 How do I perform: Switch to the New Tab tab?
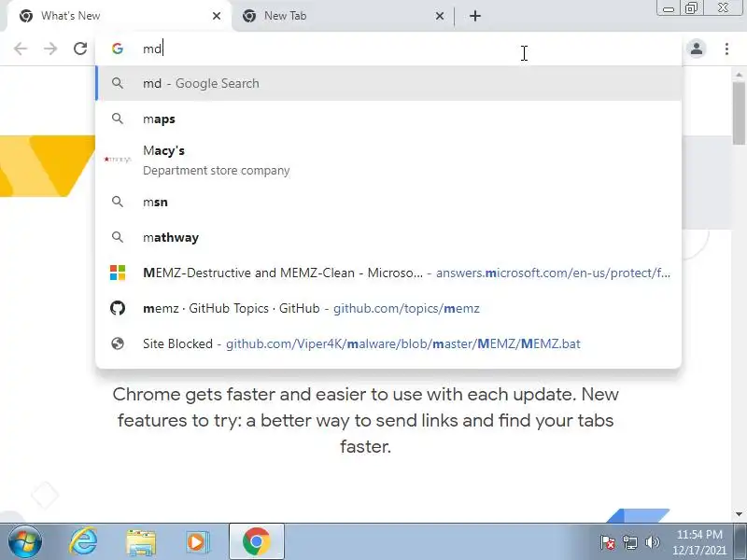coord(343,16)
